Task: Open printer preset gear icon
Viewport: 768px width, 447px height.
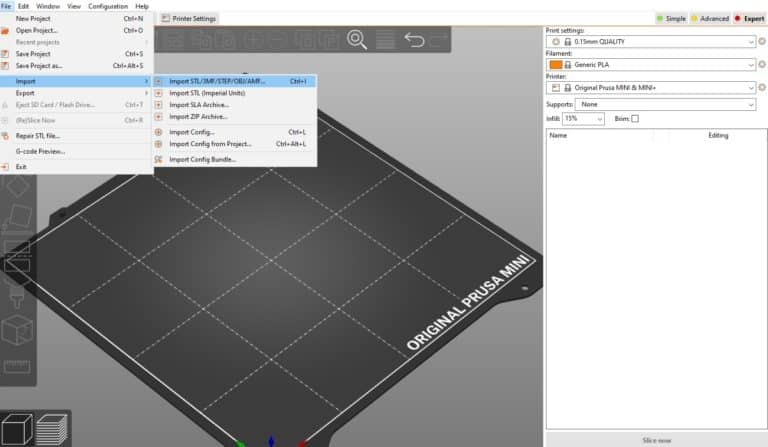Action: pyautogui.click(x=762, y=87)
